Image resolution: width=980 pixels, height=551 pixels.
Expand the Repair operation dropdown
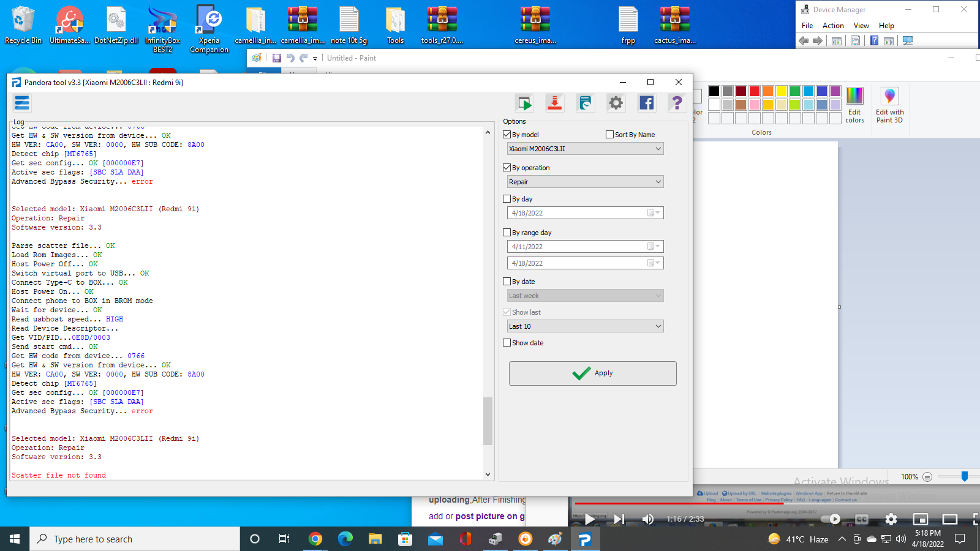tap(658, 182)
